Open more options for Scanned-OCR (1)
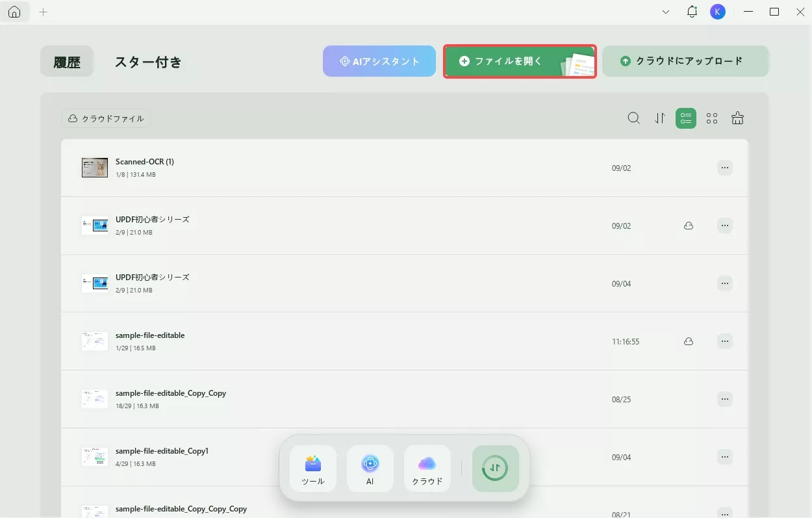The image size is (812, 518). click(725, 168)
